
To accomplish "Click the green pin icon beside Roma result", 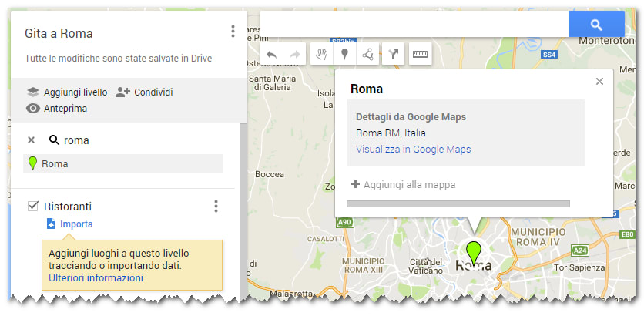I will (x=32, y=163).
